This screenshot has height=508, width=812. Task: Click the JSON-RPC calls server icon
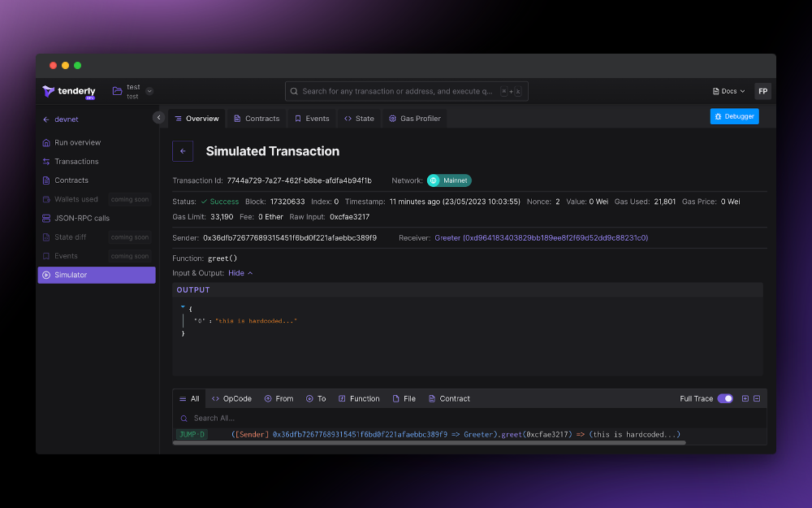click(x=46, y=218)
